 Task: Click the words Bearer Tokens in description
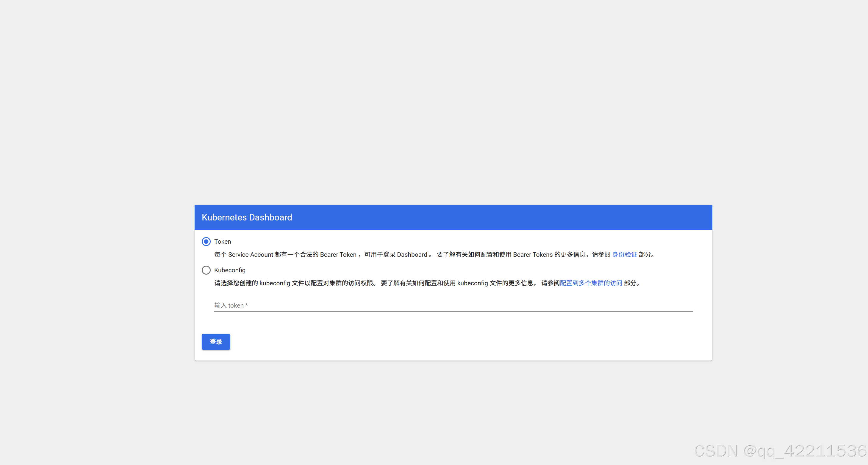(x=532, y=254)
